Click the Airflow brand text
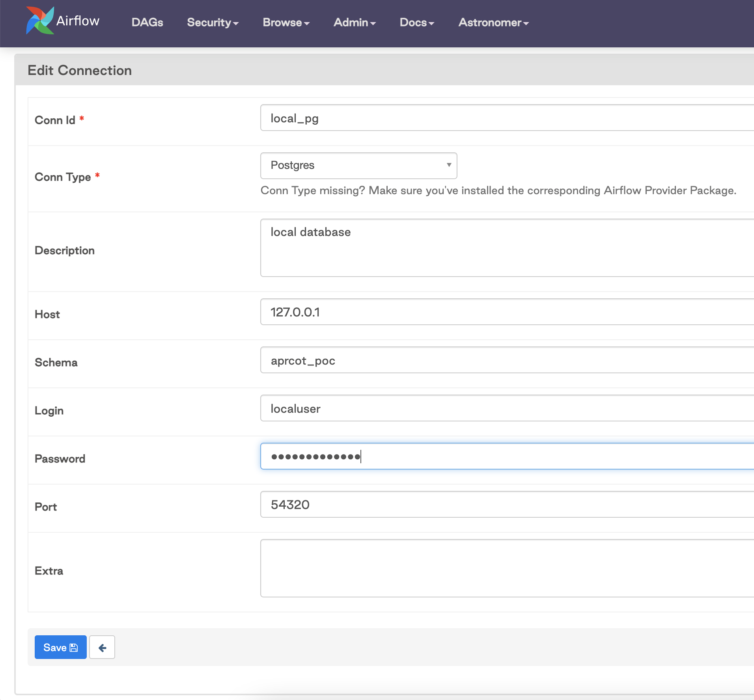The width and height of the screenshot is (754, 700). click(x=78, y=21)
